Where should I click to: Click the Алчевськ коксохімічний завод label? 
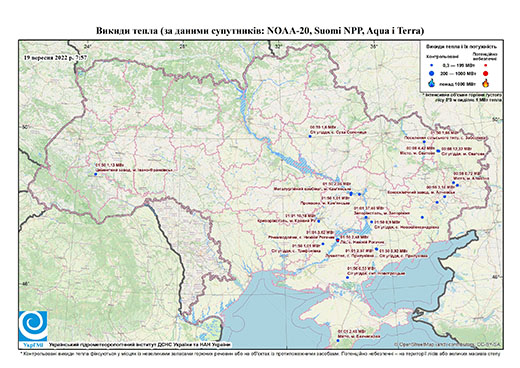click(421, 192)
